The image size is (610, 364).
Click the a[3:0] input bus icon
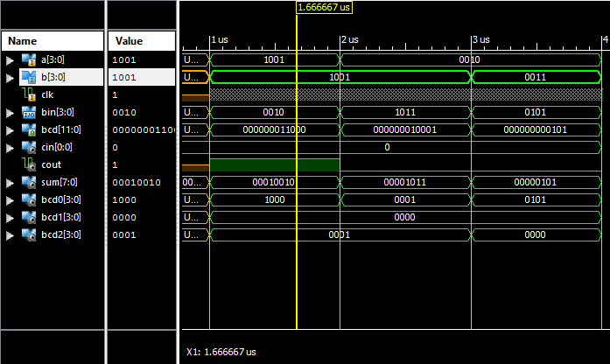(29, 59)
